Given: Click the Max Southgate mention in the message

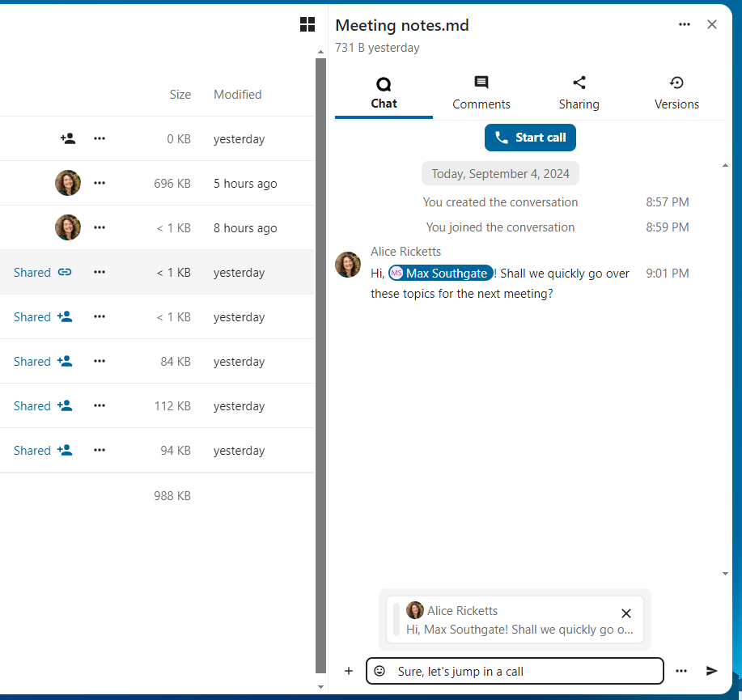Looking at the screenshot, I should click(441, 274).
